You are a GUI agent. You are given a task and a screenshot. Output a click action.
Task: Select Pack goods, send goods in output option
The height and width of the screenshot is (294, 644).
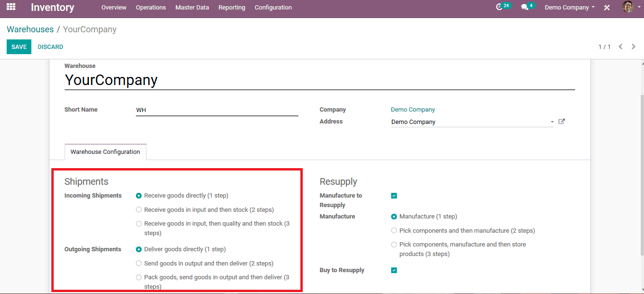pos(139,277)
